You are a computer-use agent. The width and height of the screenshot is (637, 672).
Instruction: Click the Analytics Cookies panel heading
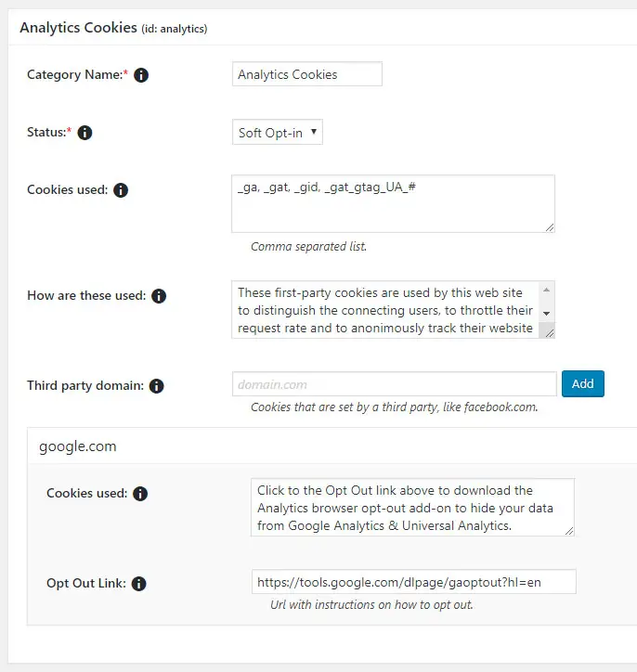pyautogui.click(x=79, y=28)
